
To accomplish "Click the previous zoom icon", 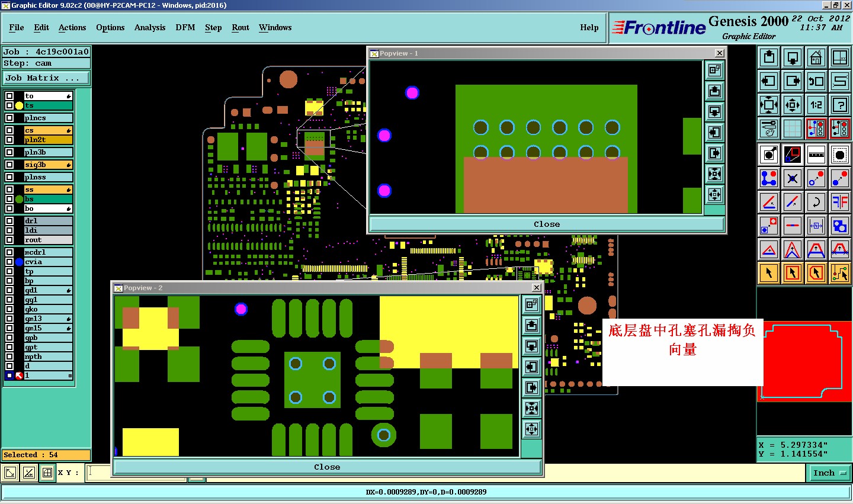I will (x=816, y=81).
